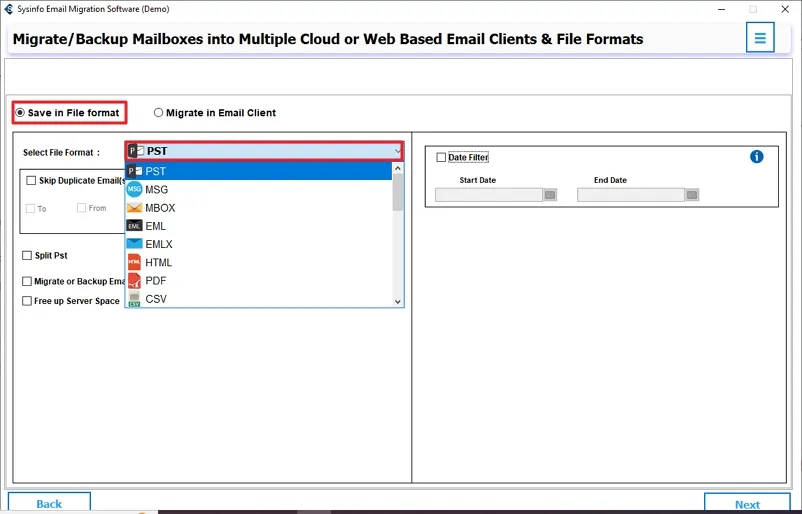Click the HTML file icon
802x514 pixels.
click(x=135, y=262)
